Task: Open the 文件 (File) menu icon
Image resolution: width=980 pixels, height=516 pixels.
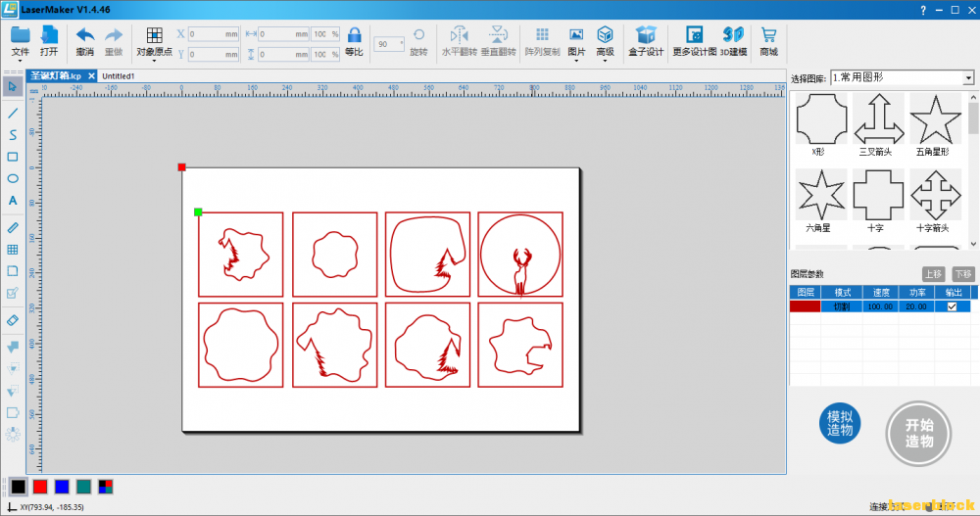Action: click(20, 35)
